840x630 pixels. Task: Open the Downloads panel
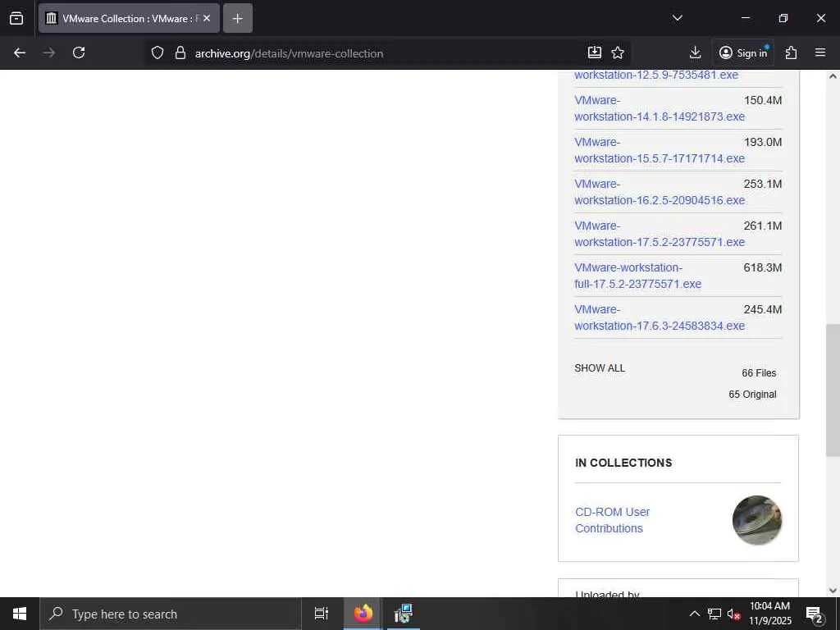pyautogui.click(x=695, y=52)
